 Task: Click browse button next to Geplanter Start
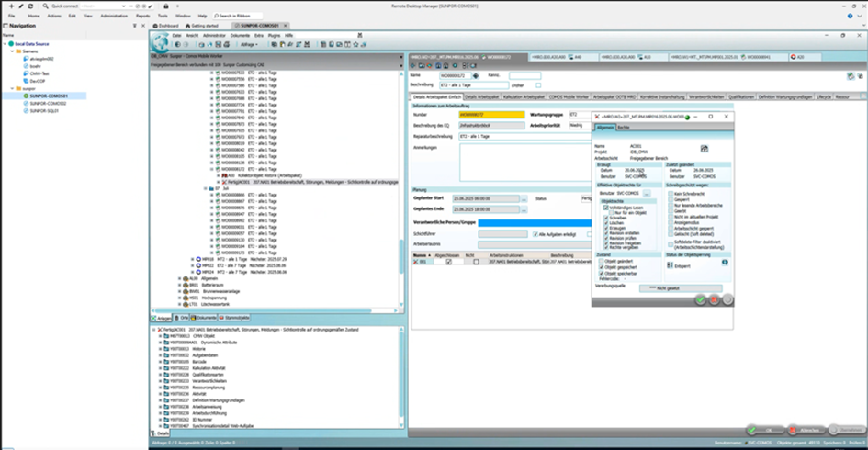[x=524, y=198]
